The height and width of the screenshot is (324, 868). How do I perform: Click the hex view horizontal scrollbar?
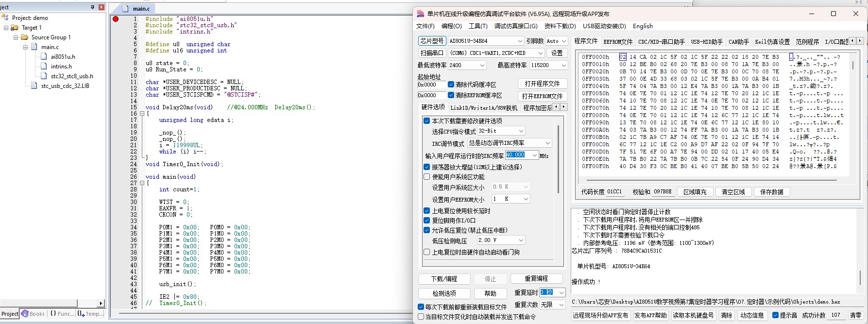[711, 180]
